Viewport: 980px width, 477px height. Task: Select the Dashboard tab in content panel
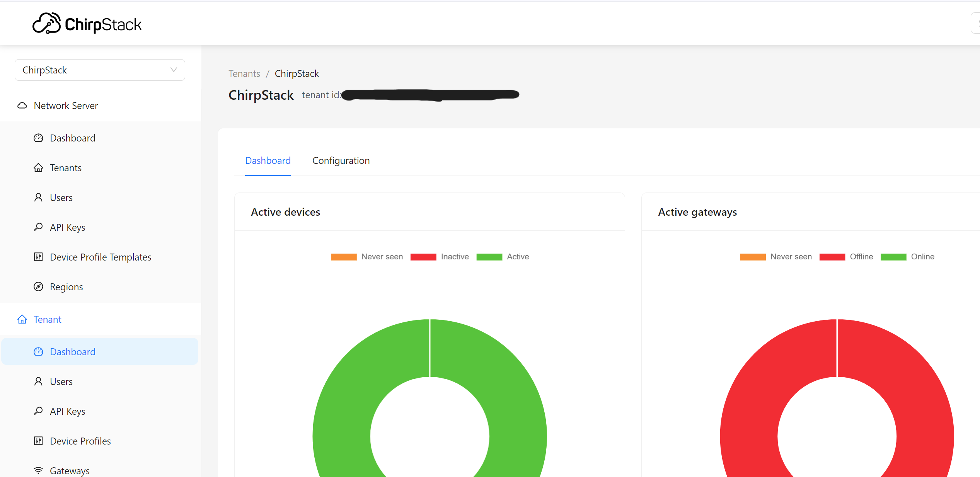coord(268,160)
